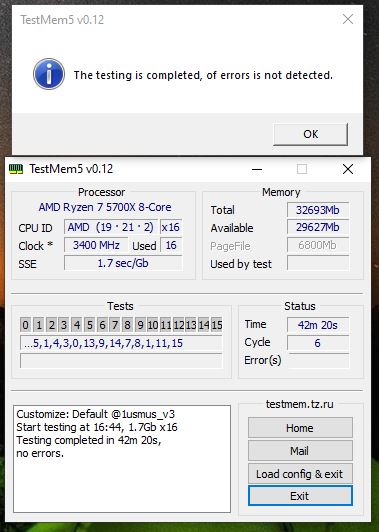This screenshot has height=532, width=379.
Task: Select test number 6 box
Action: coord(102,325)
